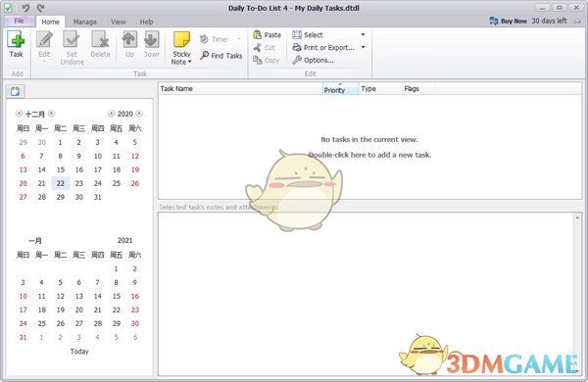Click Undo arrow in title bar

point(25,8)
